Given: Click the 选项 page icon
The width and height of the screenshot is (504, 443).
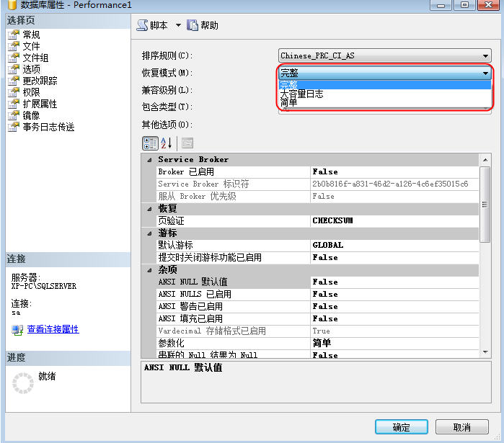Looking at the screenshot, I should [x=14, y=69].
